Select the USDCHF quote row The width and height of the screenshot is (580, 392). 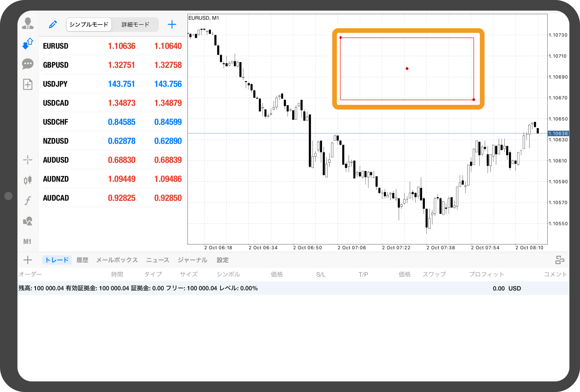(x=112, y=122)
